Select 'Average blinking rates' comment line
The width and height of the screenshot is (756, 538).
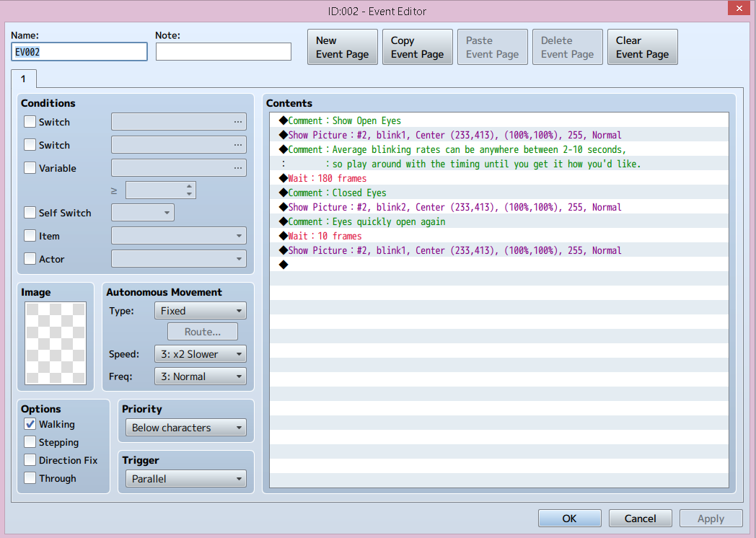499,149
